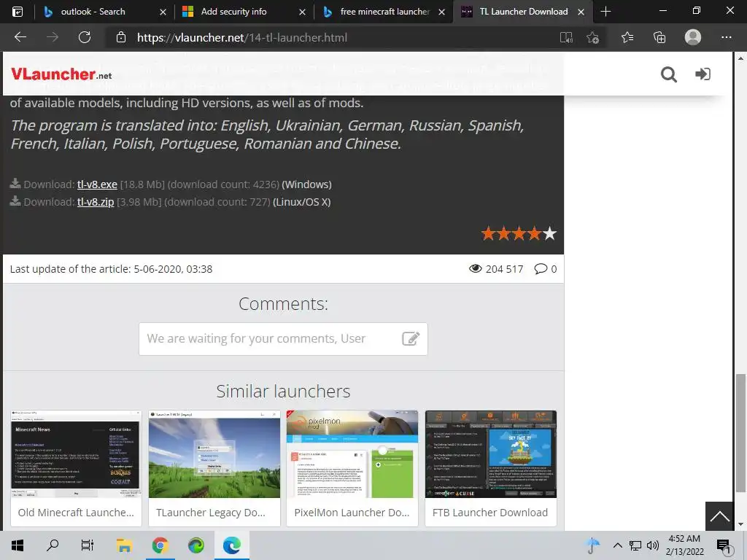Screen dimensions: 747x560
Task: Click 'FTB Launcher Download' title
Action: 490,513
